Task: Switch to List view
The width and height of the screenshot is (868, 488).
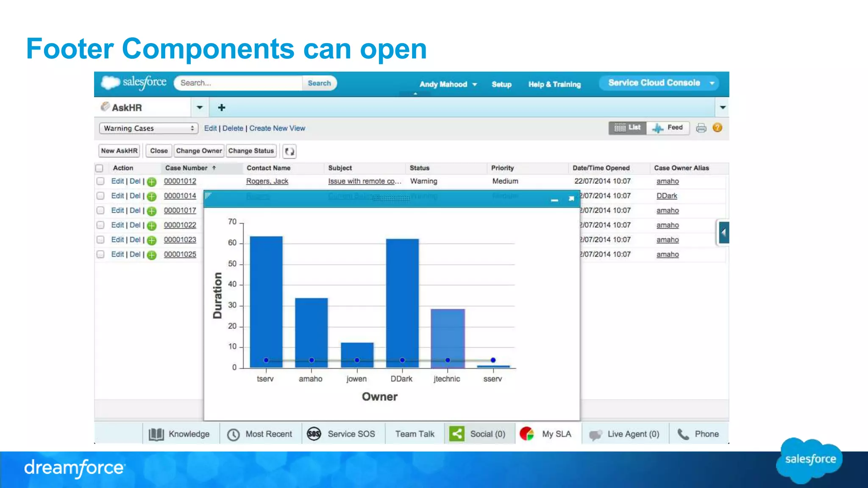Action: tap(628, 128)
